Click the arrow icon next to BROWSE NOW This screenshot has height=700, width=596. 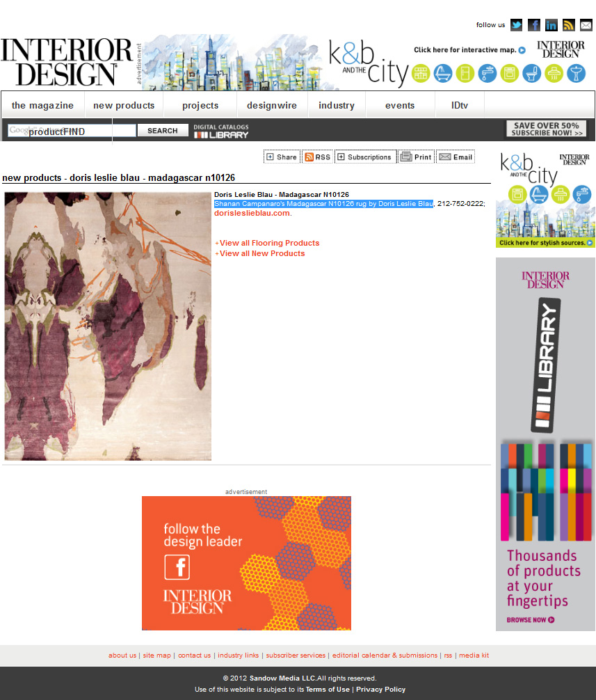551,620
